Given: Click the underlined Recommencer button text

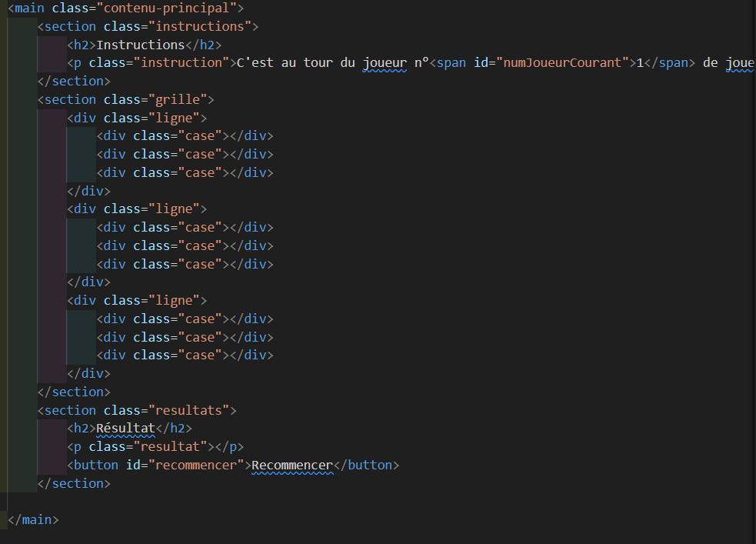Looking at the screenshot, I should [x=292, y=465].
